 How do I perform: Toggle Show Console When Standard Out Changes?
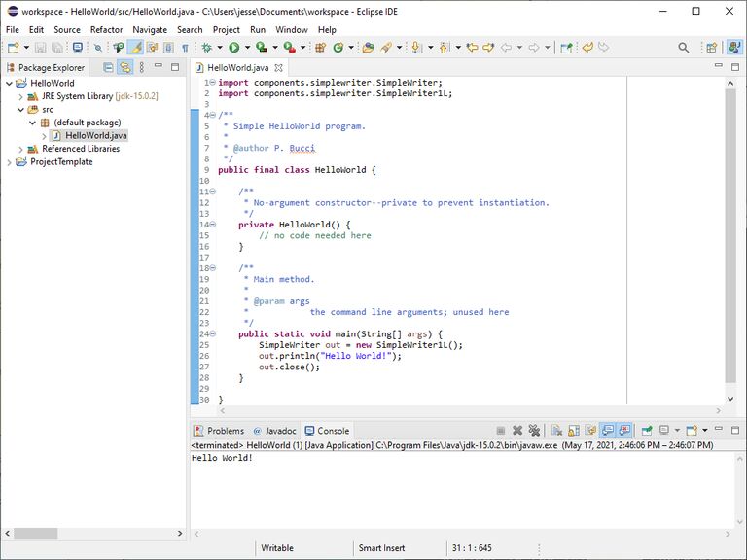point(606,430)
